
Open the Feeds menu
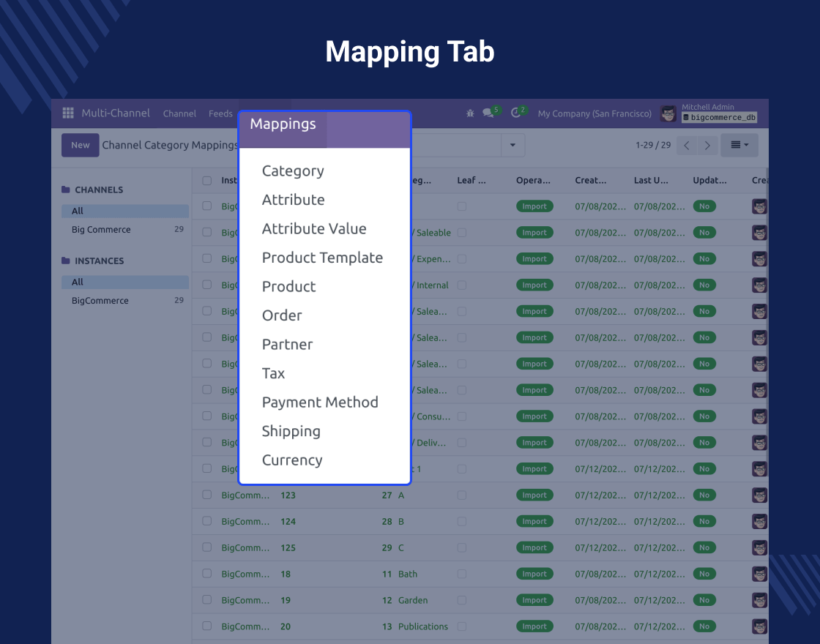tap(220, 113)
